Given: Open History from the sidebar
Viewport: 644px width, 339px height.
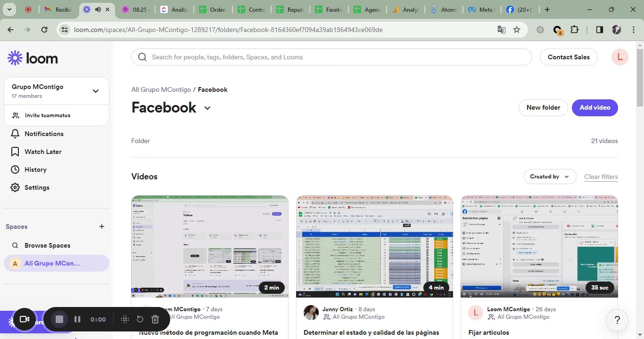Looking at the screenshot, I should (x=29, y=169).
